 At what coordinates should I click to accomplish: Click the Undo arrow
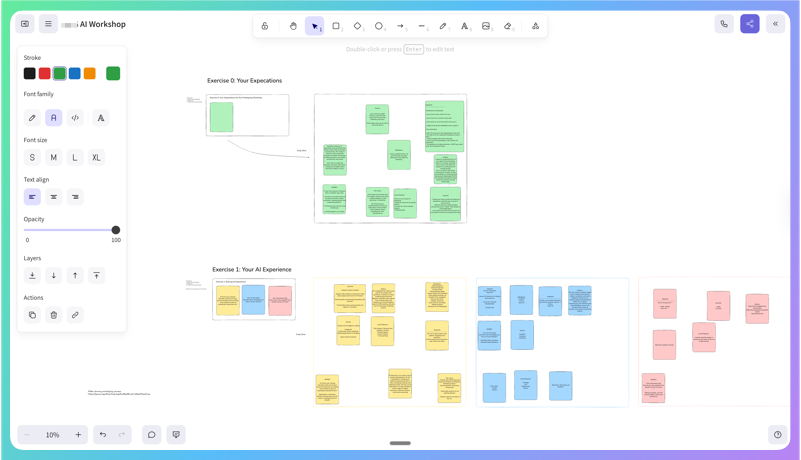[102, 435]
